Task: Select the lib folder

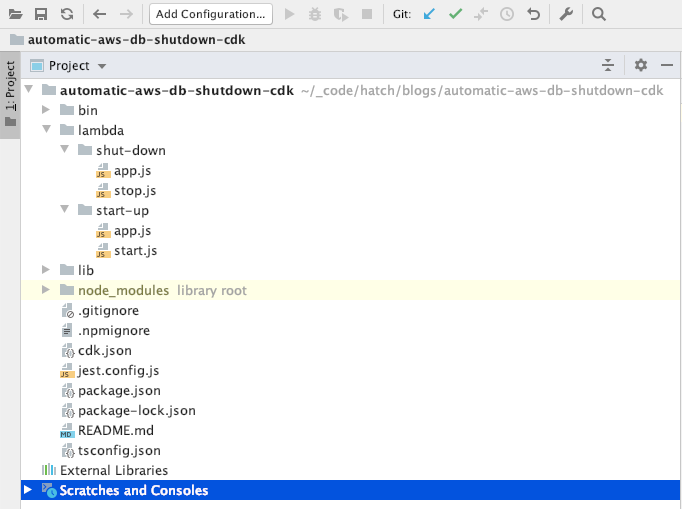Action: [350, 271]
